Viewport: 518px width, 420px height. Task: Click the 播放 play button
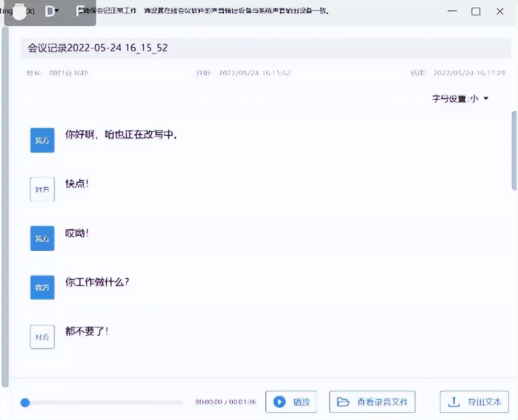pos(291,402)
